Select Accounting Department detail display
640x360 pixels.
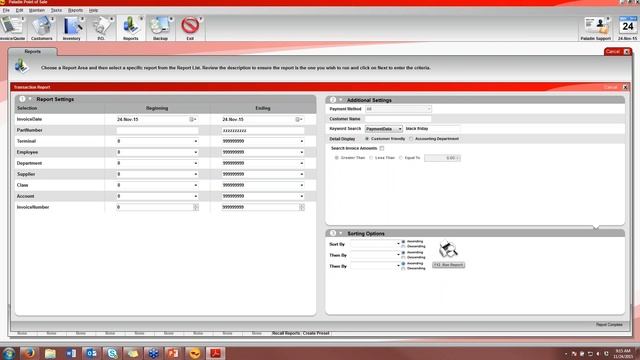tap(411, 139)
